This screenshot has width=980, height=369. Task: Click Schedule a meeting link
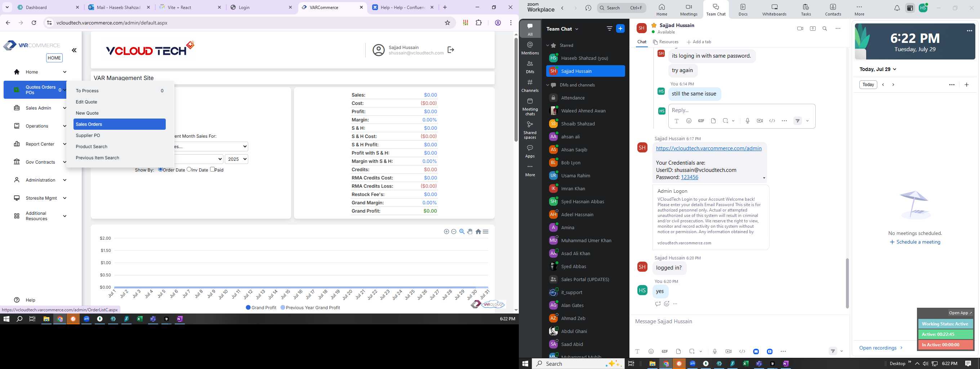coord(915,242)
